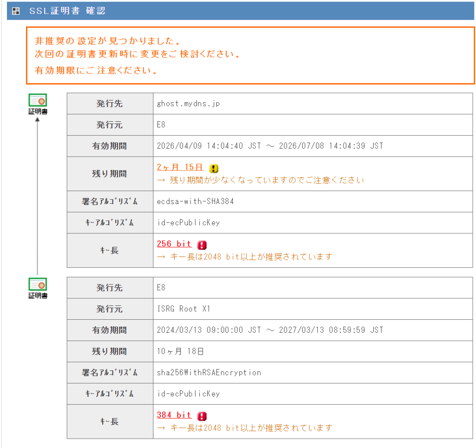Click the first certificate's 発行元 E8 value
The image size is (476, 448).
click(x=161, y=125)
